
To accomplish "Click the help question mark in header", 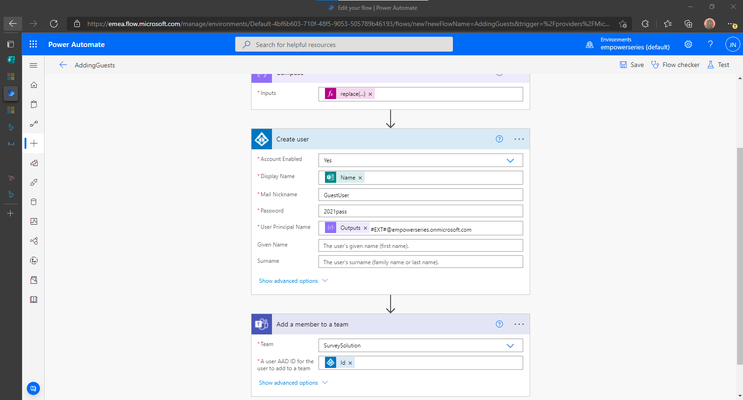I will point(710,44).
